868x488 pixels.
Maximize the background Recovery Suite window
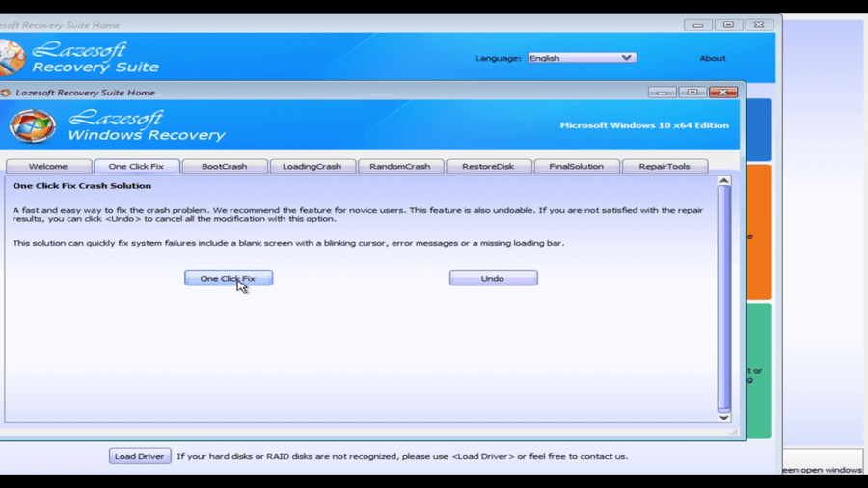(728, 25)
